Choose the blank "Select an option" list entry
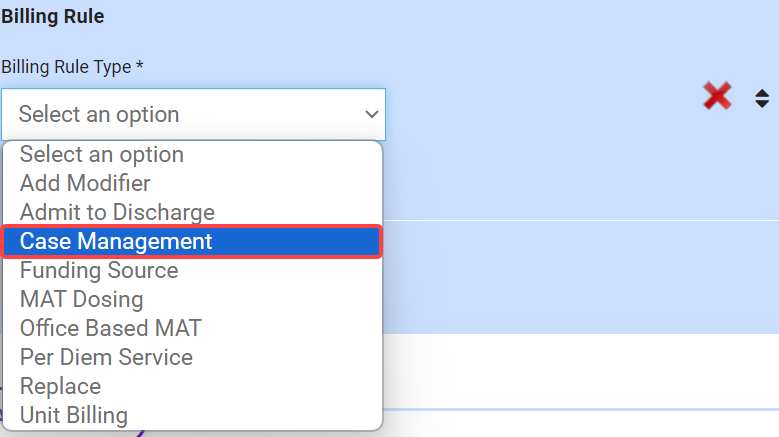The width and height of the screenshot is (779, 437). coord(102,155)
